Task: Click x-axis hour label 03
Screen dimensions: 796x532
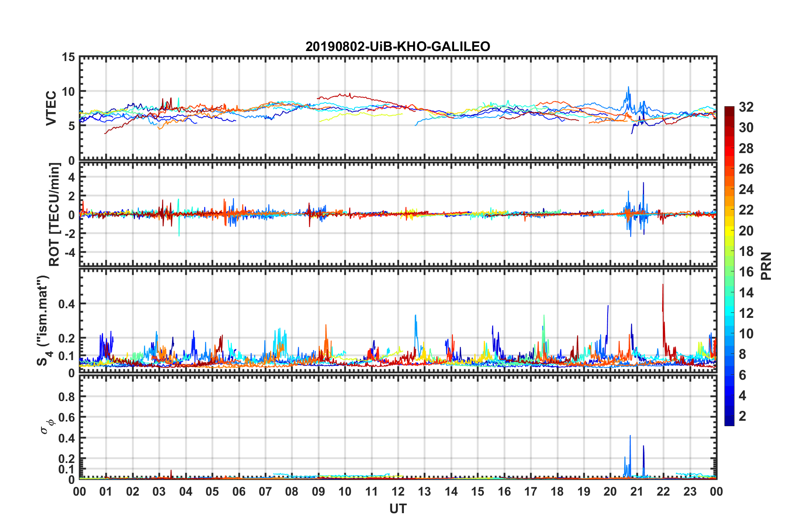Action: [x=159, y=491]
